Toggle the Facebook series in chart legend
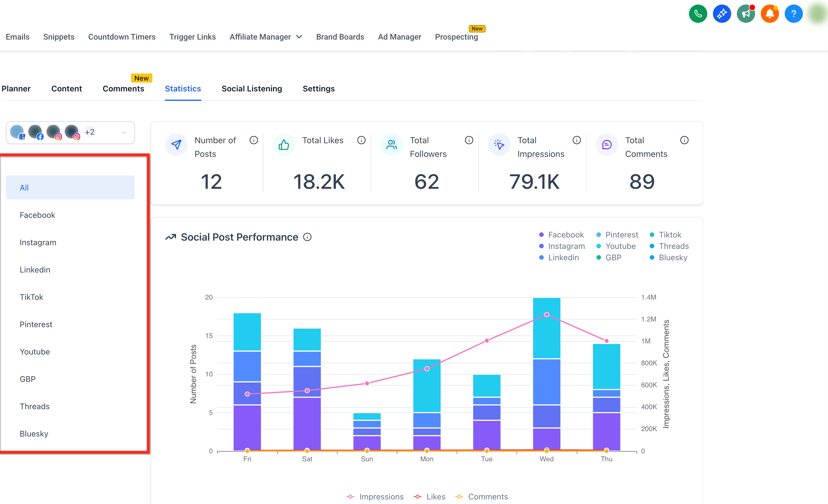 coord(561,235)
